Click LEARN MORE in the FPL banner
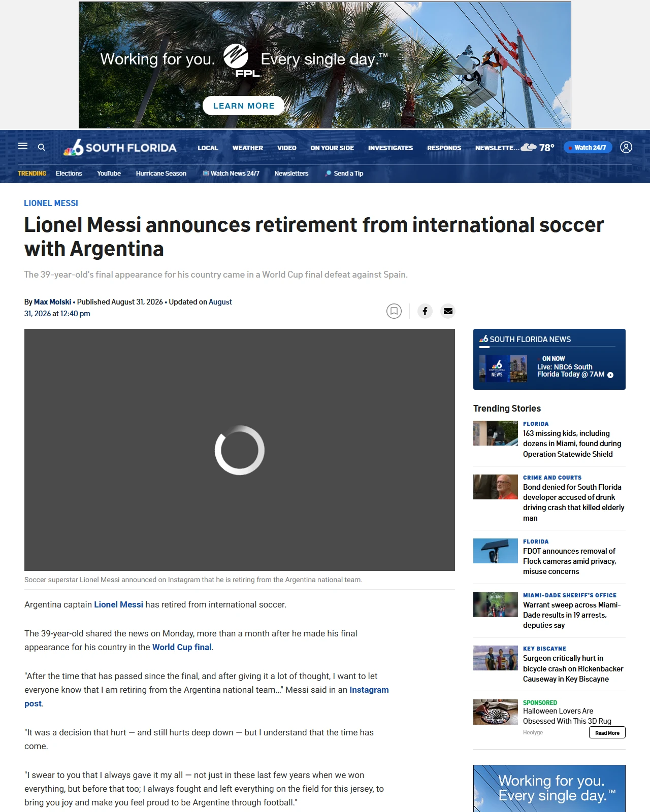The height and width of the screenshot is (812, 650). pyautogui.click(x=244, y=106)
